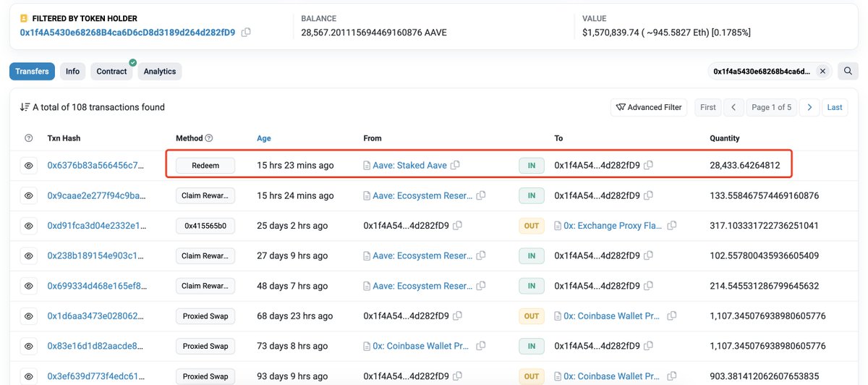View details eye for 0x9caae2e277f94c9ba row
Image resolution: width=868 pixels, height=385 pixels.
tap(29, 195)
